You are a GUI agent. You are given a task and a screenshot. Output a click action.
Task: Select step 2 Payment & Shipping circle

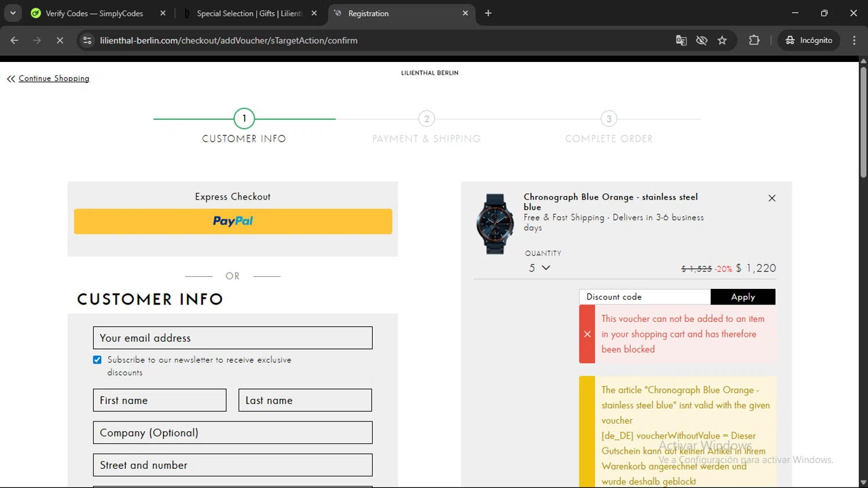[426, 119]
